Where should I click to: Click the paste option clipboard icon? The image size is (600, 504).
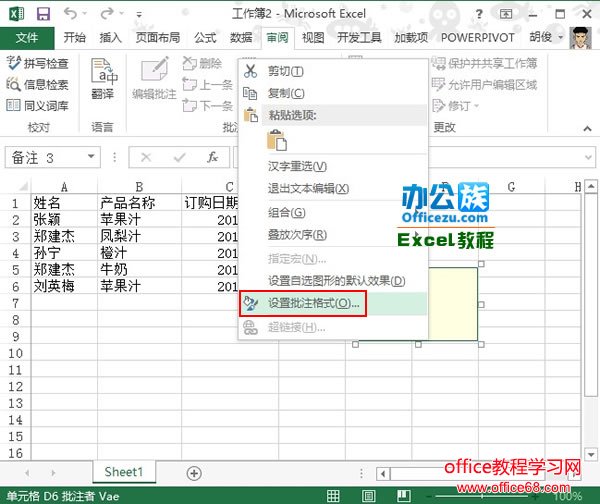click(277, 140)
